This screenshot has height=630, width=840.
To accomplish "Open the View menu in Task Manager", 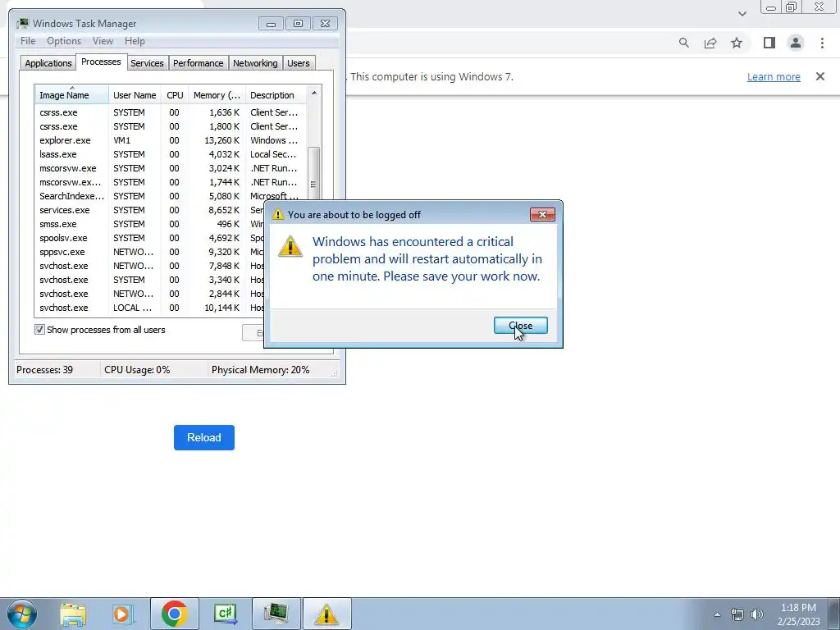I will pos(103,41).
